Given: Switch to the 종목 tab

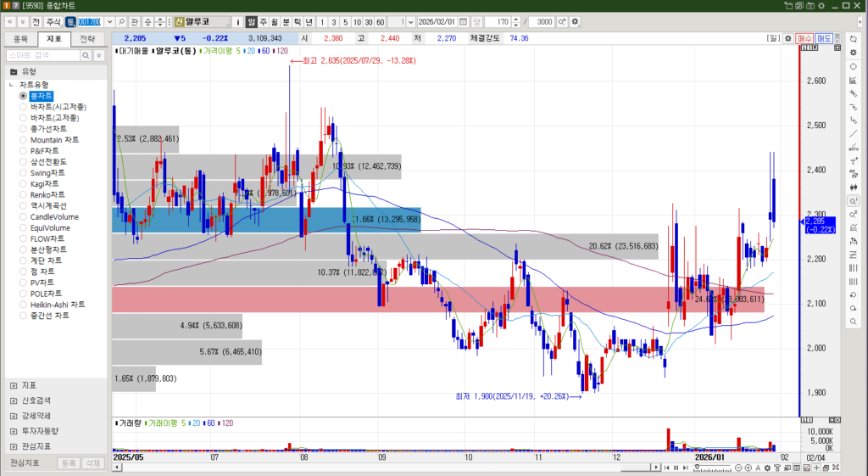Looking at the screenshot, I should pyautogui.click(x=21, y=39).
